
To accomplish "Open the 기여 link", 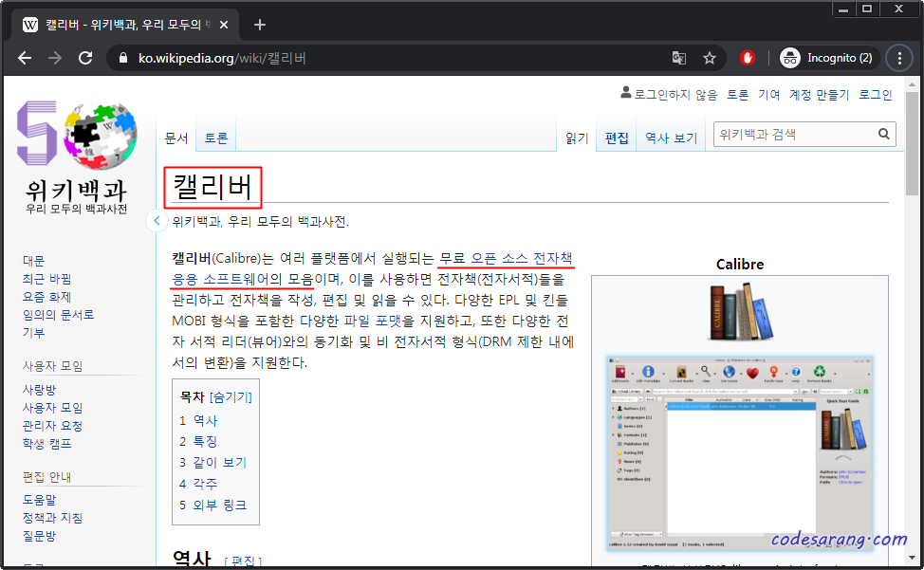I will click(768, 95).
